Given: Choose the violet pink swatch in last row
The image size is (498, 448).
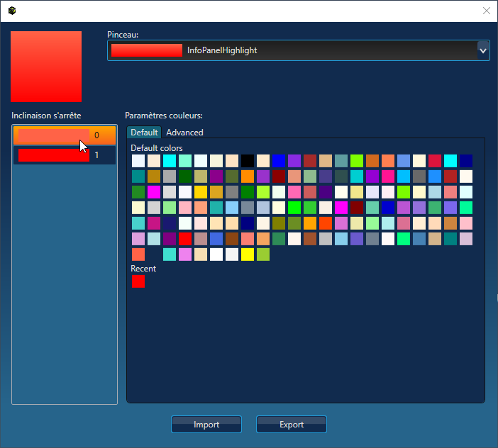Looking at the screenshot, I should click(185, 254).
